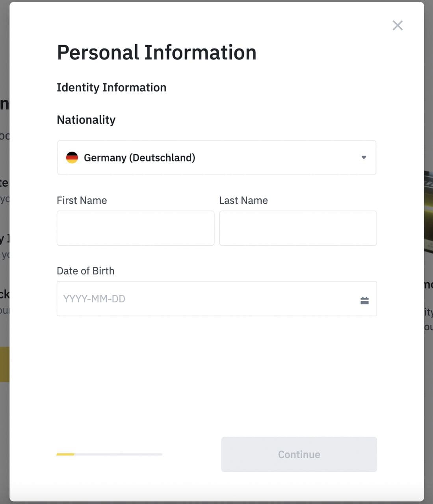Image resolution: width=433 pixels, height=504 pixels.
Task: Click the German flag icon
Action: coord(72,157)
